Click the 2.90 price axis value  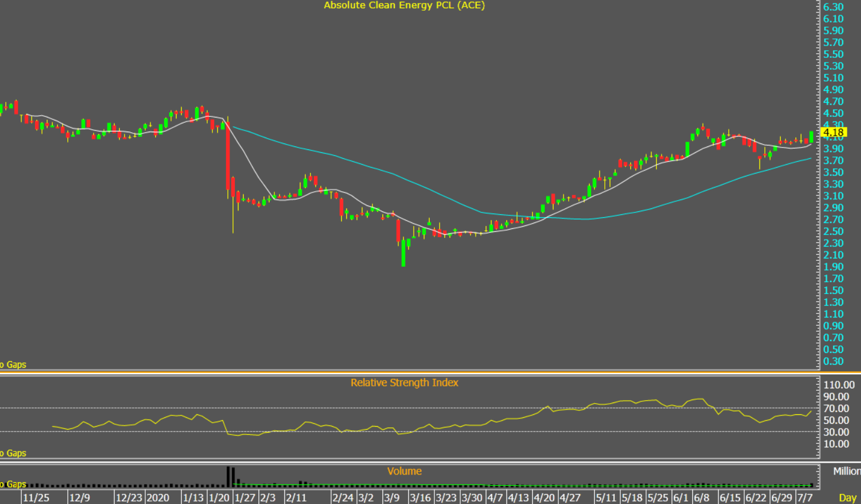tap(833, 208)
